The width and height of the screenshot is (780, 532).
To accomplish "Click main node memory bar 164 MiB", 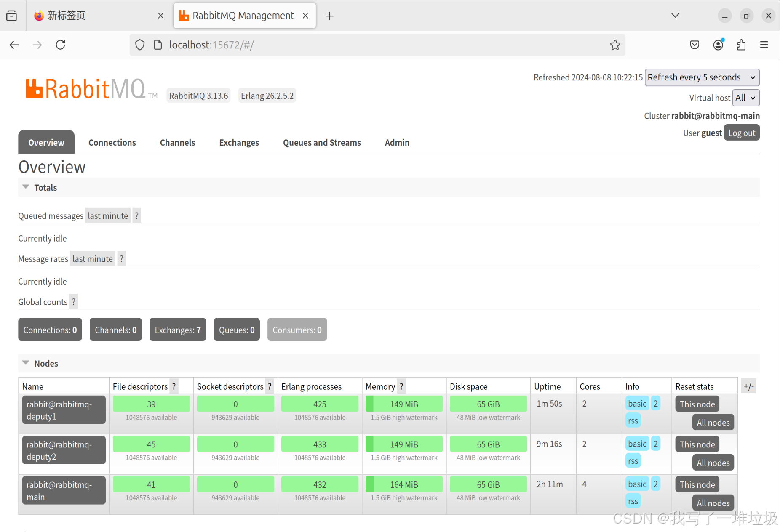I will [x=404, y=484].
